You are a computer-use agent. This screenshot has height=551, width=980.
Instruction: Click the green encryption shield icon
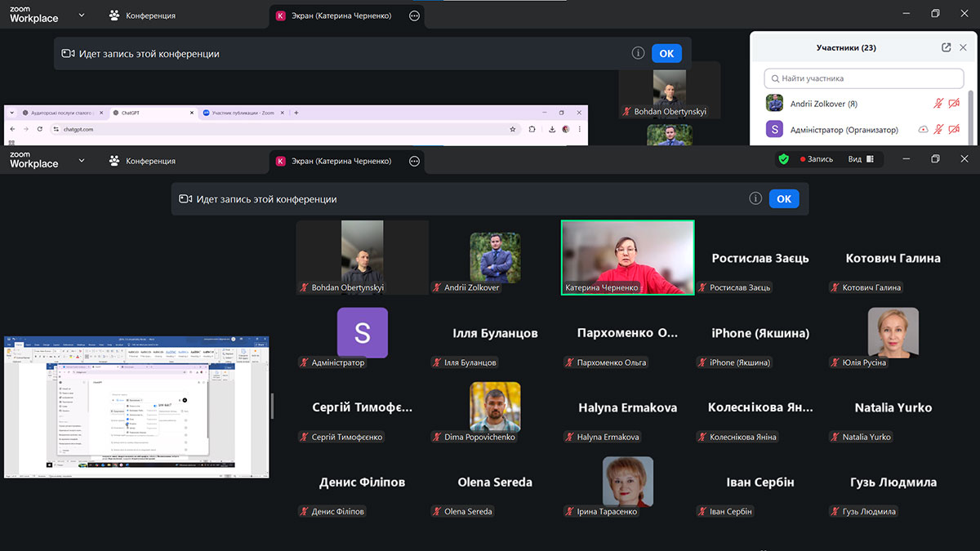[783, 159]
